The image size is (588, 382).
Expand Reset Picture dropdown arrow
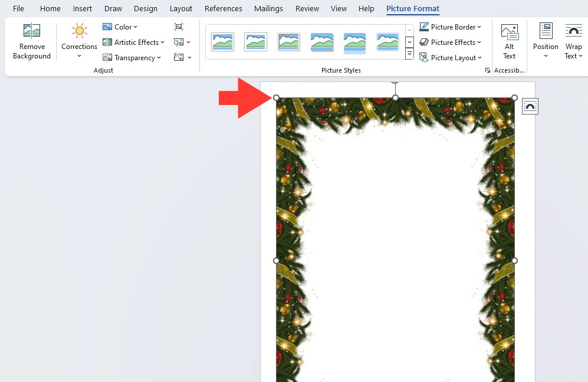[189, 58]
